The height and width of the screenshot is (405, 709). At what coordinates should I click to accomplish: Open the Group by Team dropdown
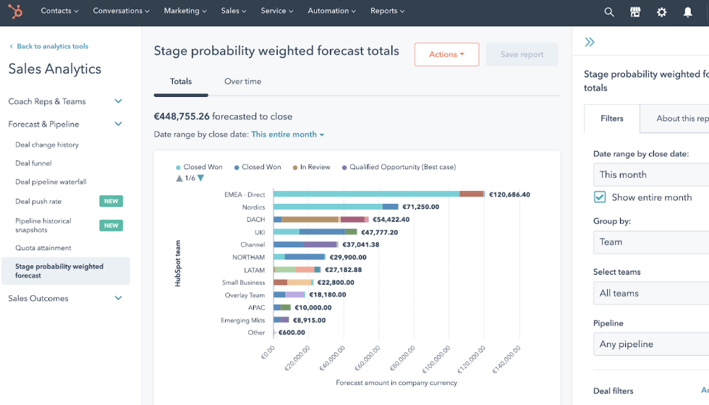point(651,242)
